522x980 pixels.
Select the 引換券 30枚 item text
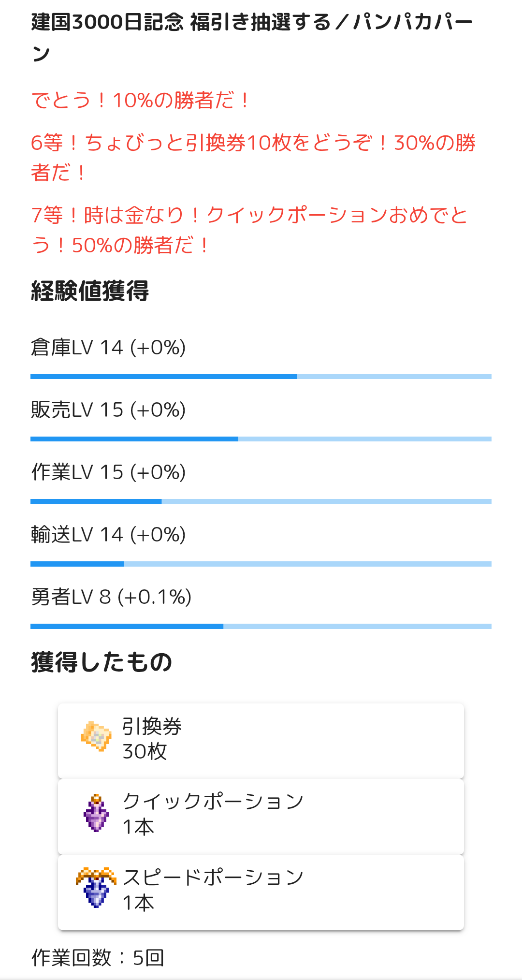(x=152, y=739)
